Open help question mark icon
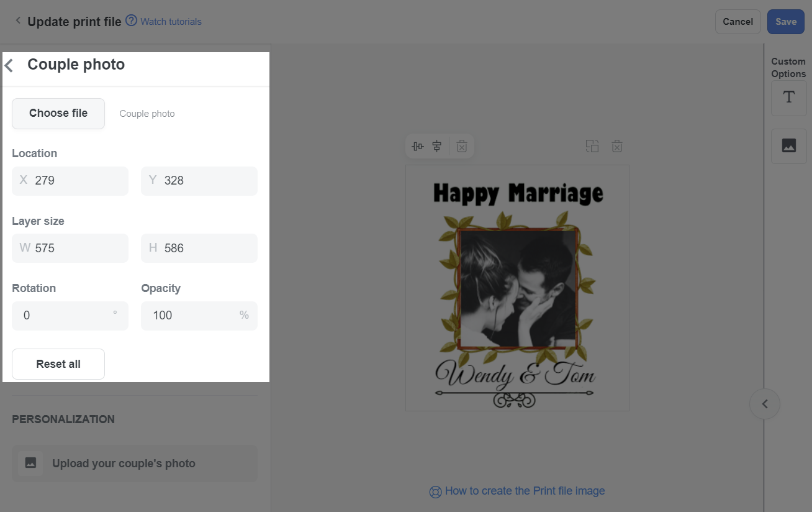812x512 pixels. tap(131, 21)
